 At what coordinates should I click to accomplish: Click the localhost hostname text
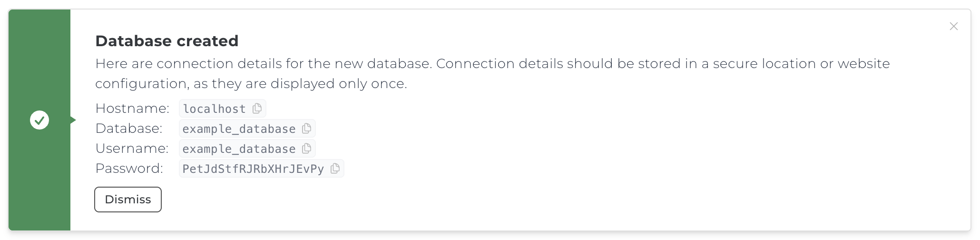(214, 109)
